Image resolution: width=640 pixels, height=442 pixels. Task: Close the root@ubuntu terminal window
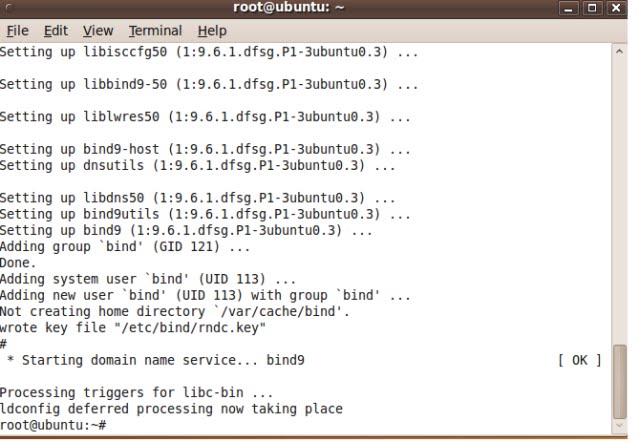[x=616, y=8]
